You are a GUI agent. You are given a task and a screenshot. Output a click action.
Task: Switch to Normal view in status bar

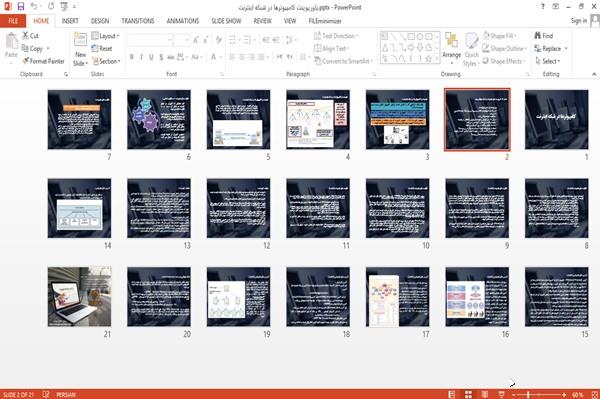pos(452,394)
